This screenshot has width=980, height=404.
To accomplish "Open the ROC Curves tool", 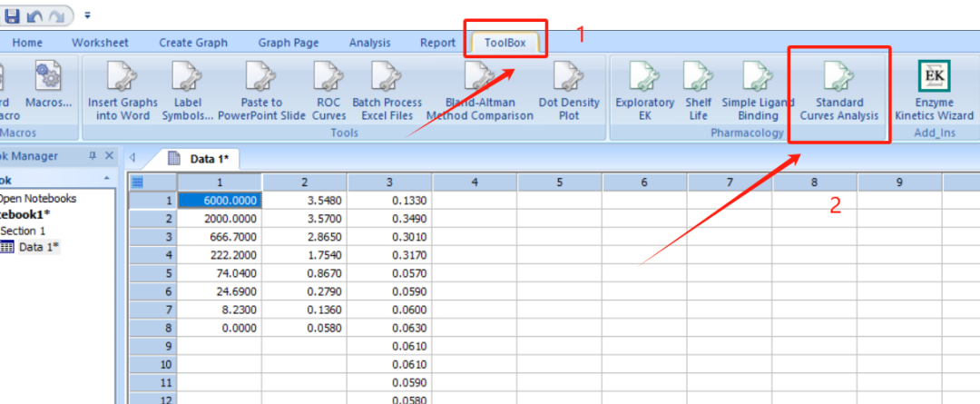I will 328,91.
